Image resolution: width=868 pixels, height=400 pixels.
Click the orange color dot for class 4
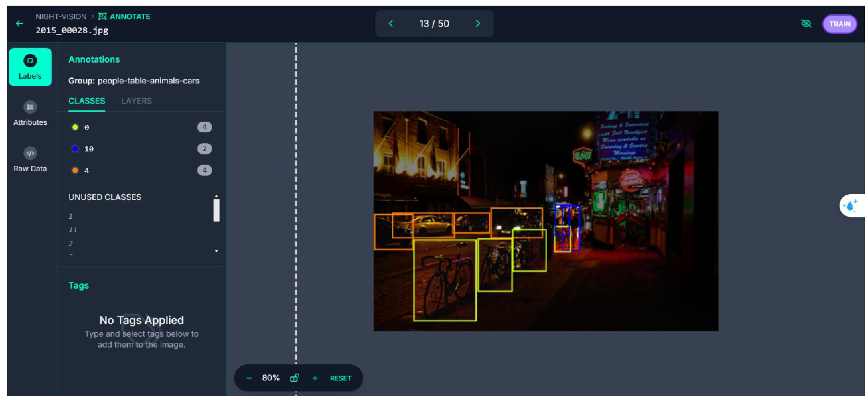(x=75, y=171)
